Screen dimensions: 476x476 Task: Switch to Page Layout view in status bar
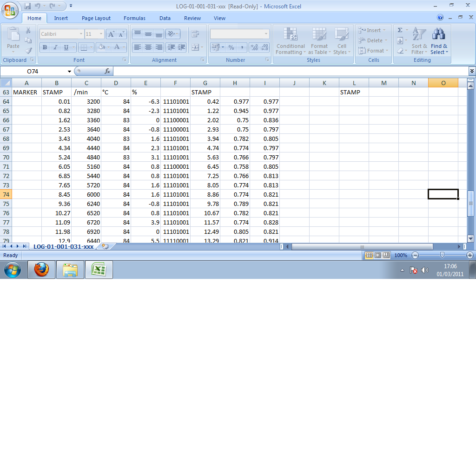pyautogui.click(x=377, y=255)
